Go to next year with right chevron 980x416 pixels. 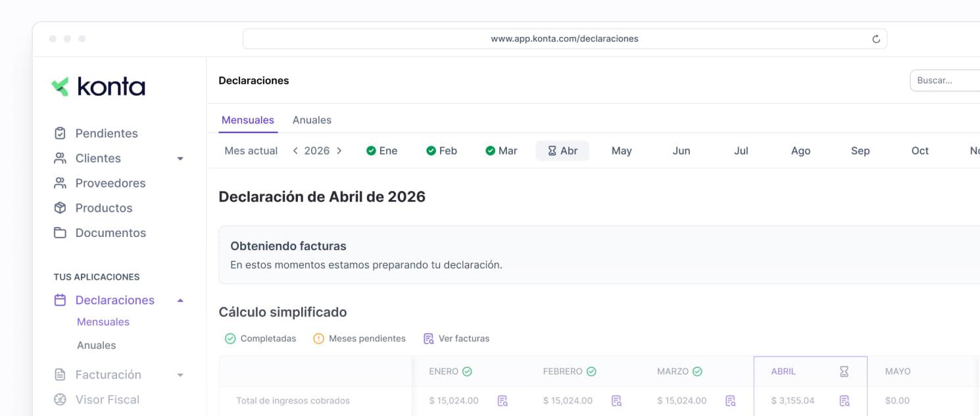pos(339,151)
